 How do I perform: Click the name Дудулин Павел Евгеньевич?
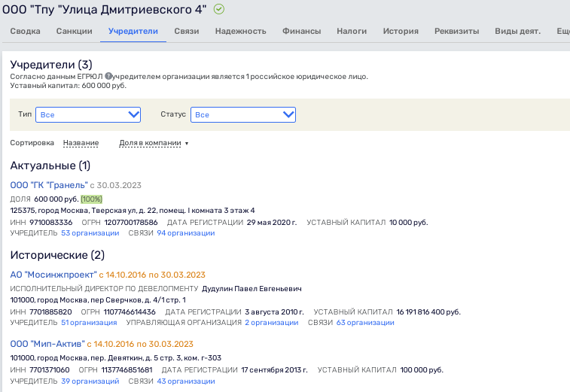[x=251, y=289]
